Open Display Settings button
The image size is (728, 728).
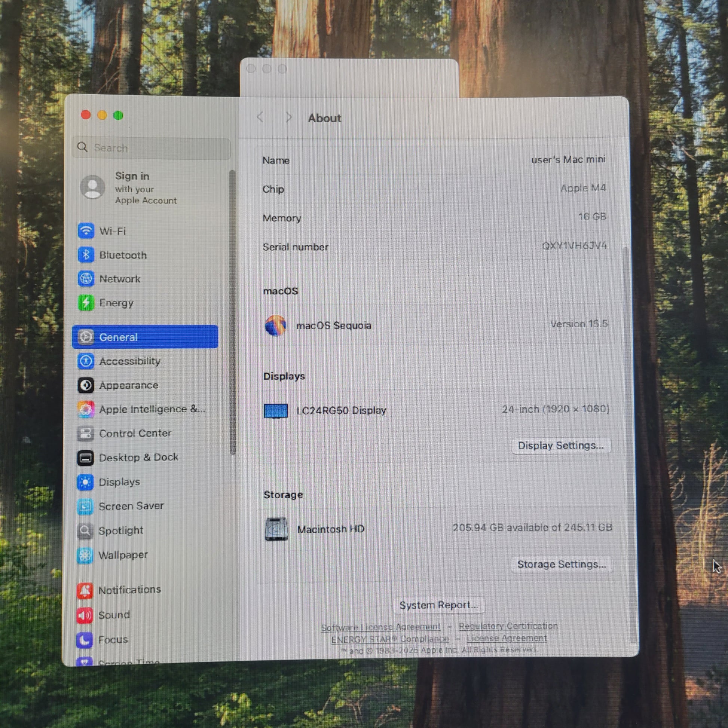pos(560,446)
